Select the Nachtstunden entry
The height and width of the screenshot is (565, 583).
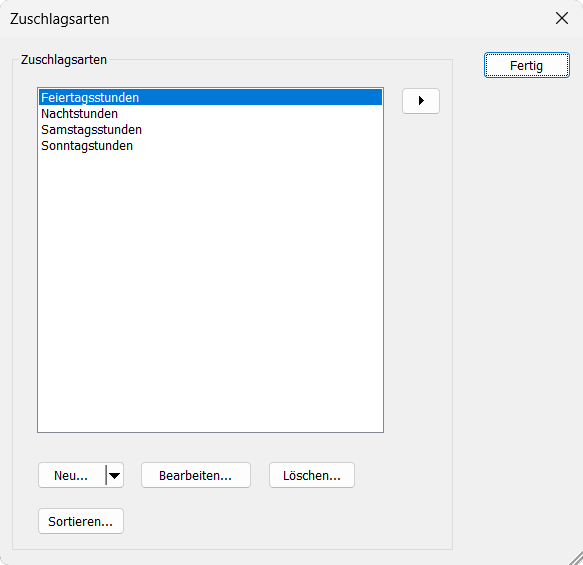pos(210,113)
